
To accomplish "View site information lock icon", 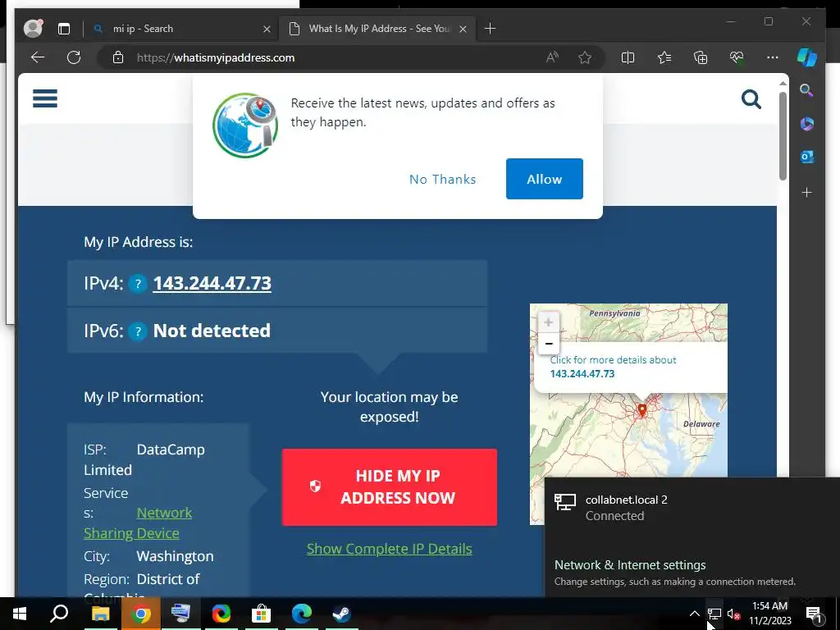I will click(118, 57).
